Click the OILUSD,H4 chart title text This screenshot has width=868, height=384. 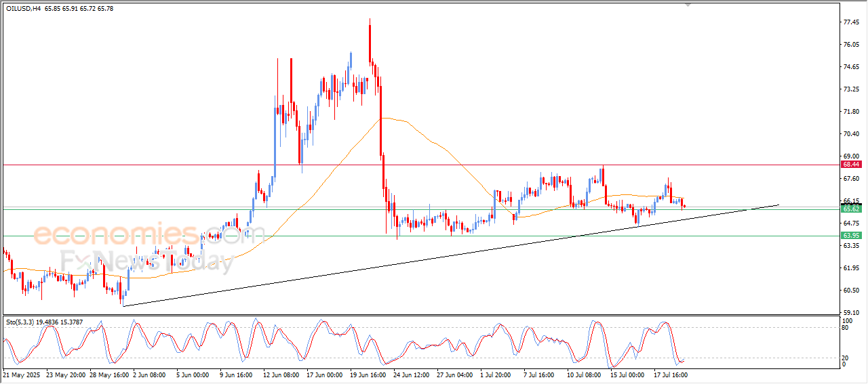22,8
